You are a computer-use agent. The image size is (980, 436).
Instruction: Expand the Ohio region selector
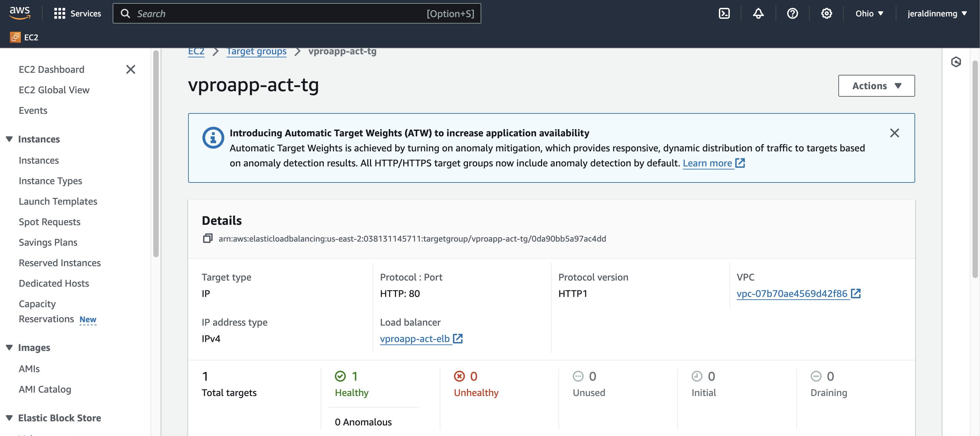[869, 14]
